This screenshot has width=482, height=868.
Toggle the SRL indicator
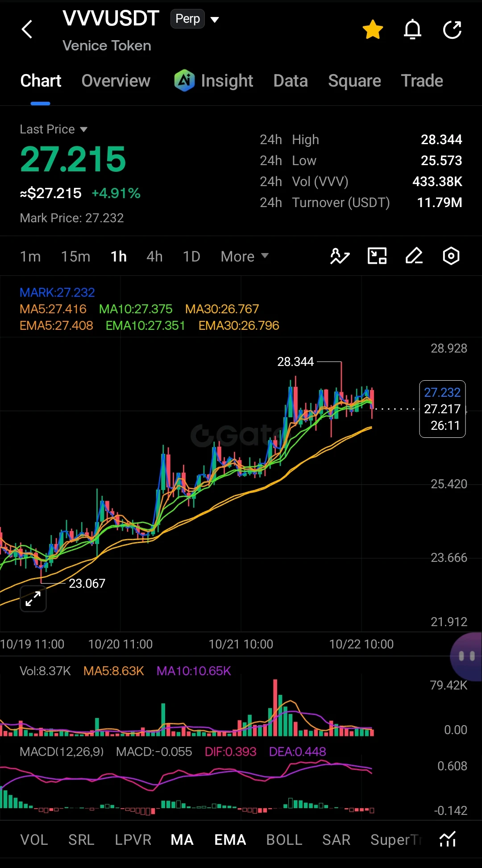pyautogui.click(x=81, y=840)
